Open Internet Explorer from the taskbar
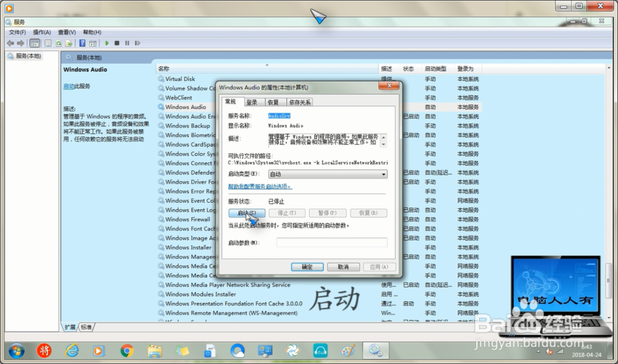This screenshot has width=618, height=364. coord(72,350)
